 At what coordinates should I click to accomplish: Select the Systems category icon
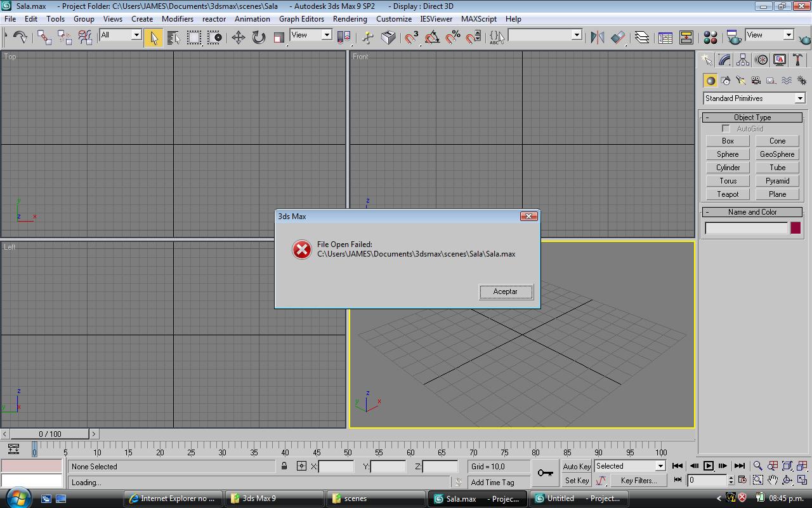tap(802, 81)
